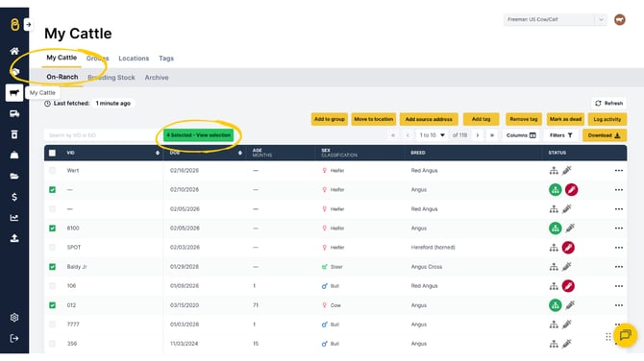644x361 pixels.
Task: Uncheck the 6100 row checkbox
Action: point(52,229)
